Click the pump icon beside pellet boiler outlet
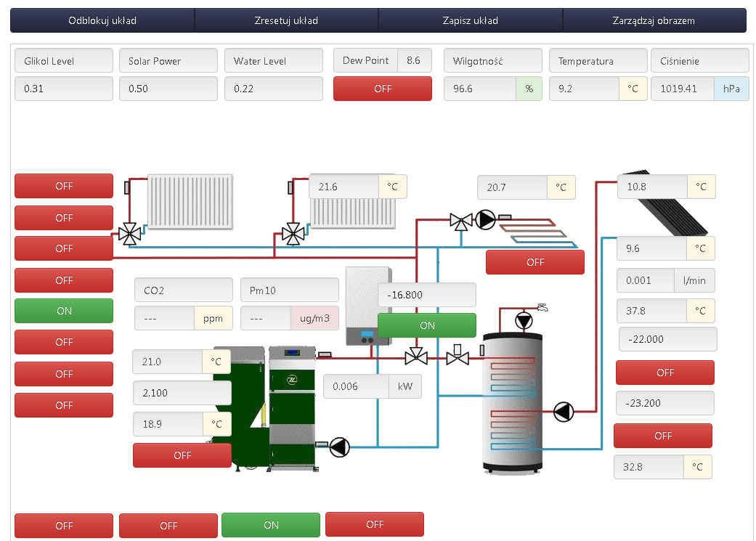The image size is (756, 541). point(339,447)
